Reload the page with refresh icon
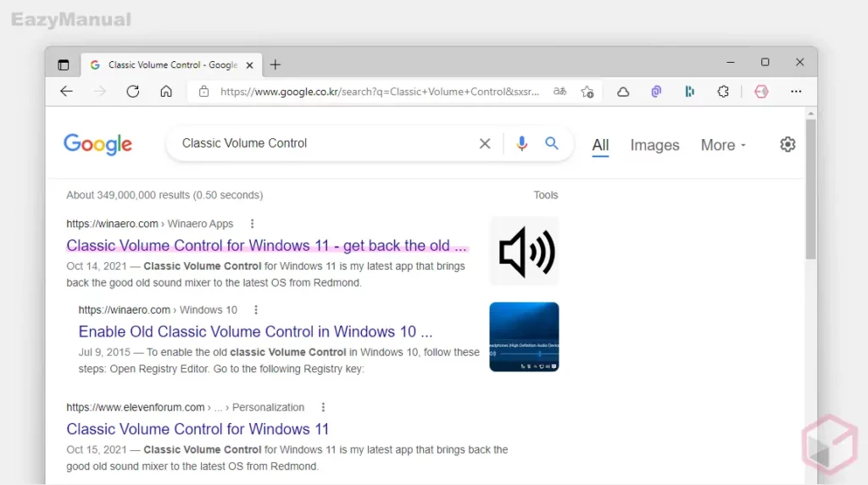 (x=133, y=92)
